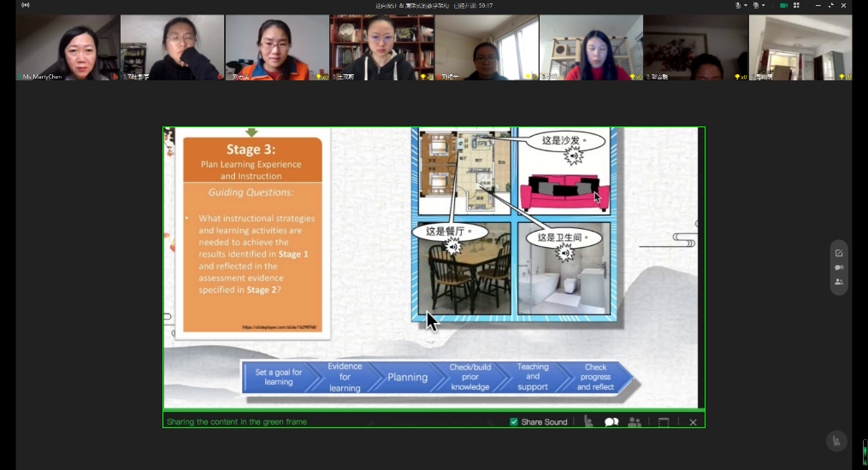Expand the microphone options dropdown arrow
This screenshot has width=868, height=470.
(747, 5)
